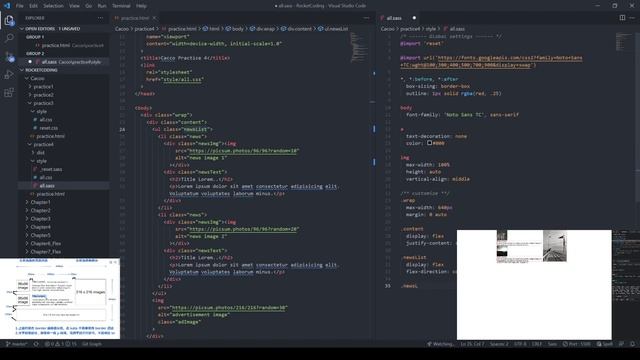Open the Source Control view
Image resolution: width=640 pixels, height=360 pixels.
click(x=9, y=56)
